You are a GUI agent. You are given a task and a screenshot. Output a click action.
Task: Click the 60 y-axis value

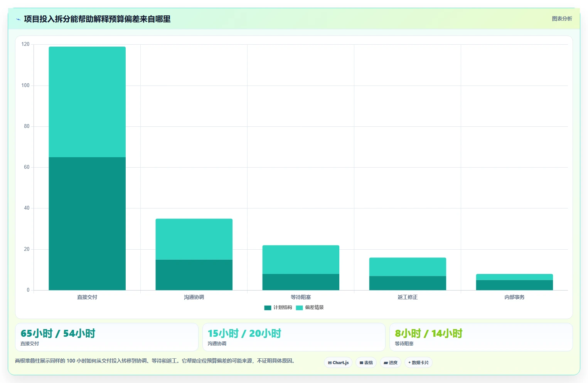[27, 167]
